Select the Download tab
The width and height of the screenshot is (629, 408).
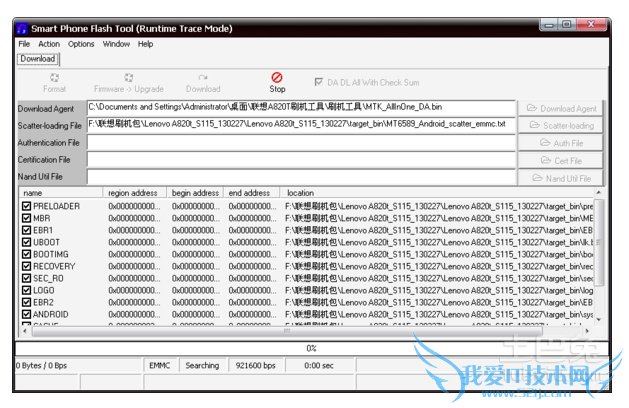tap(38, 58)
